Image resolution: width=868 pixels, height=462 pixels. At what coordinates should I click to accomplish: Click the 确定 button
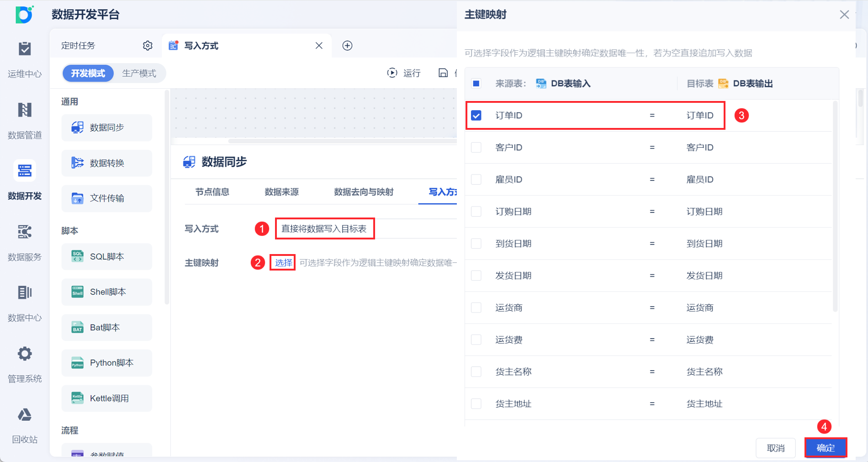[826, 448]
